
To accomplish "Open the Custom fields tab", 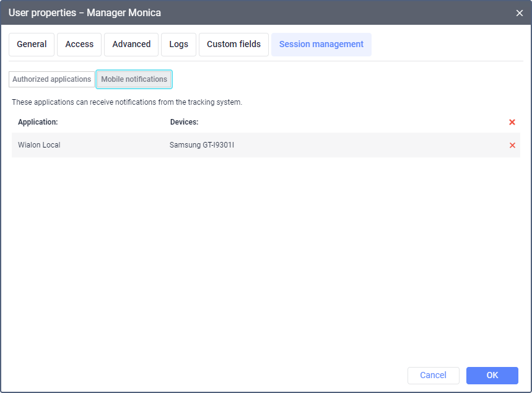I will tap(233, 45).
